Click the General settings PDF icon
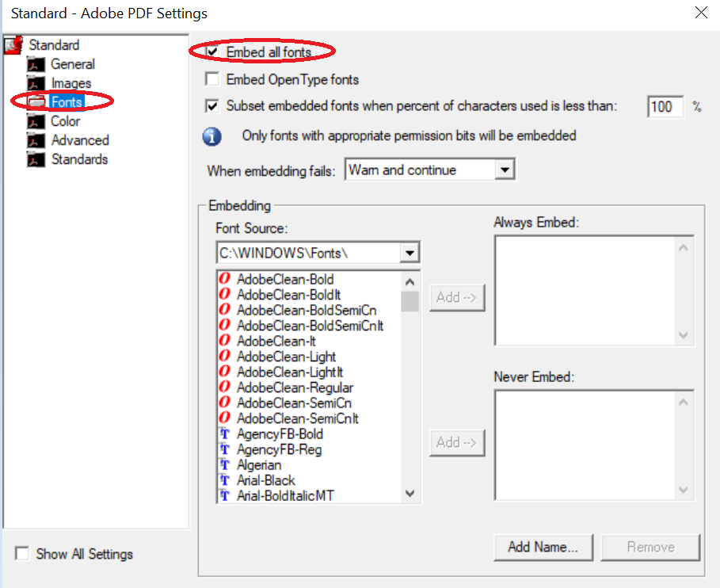 (36, 64)
